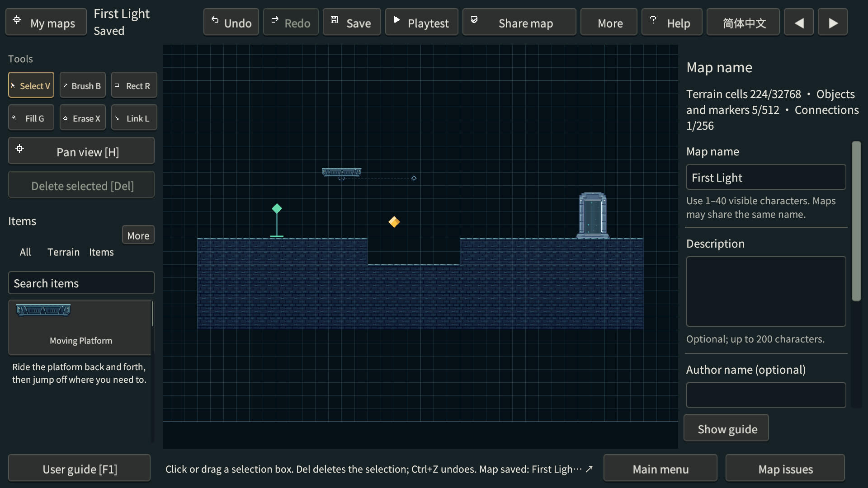Switch language to 简体中文
The image size is (868, 488).
pos(743,22)
